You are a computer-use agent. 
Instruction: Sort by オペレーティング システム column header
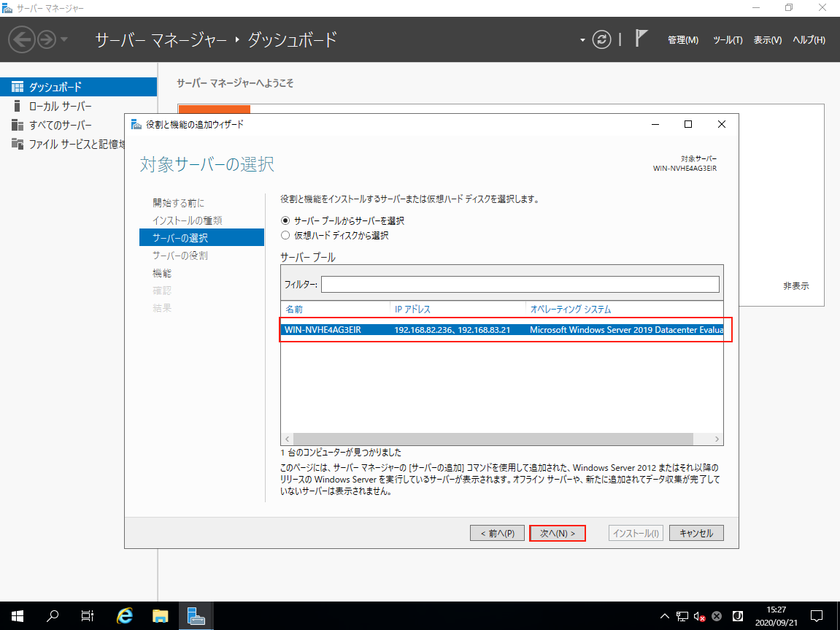571,309
